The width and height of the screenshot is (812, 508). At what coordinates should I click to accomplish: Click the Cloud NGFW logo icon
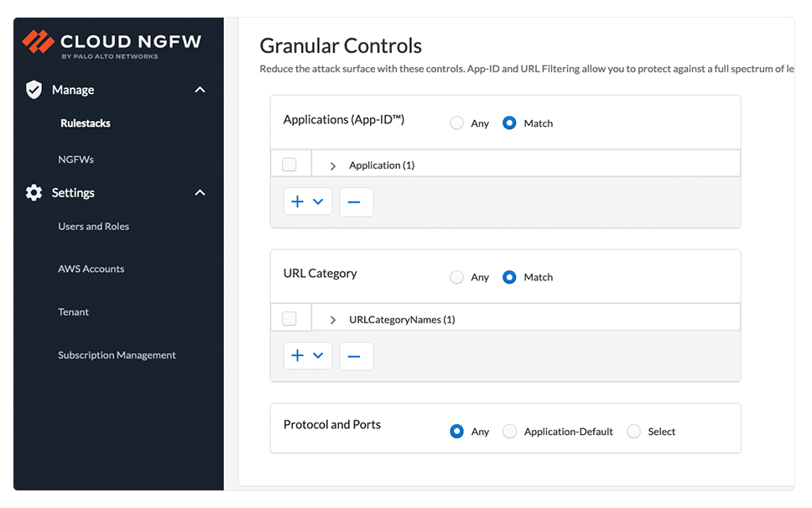[x=38, y=41]
